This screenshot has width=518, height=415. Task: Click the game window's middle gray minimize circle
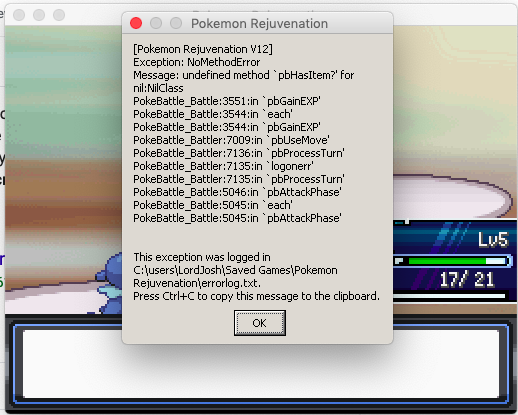(x=39, y=15)
